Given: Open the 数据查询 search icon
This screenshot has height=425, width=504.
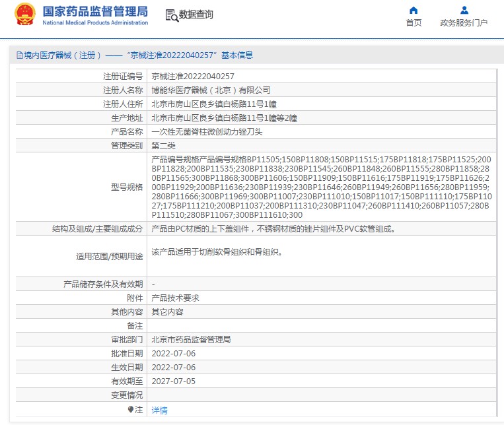Looking at the screenshot, I should coord(172,15).
